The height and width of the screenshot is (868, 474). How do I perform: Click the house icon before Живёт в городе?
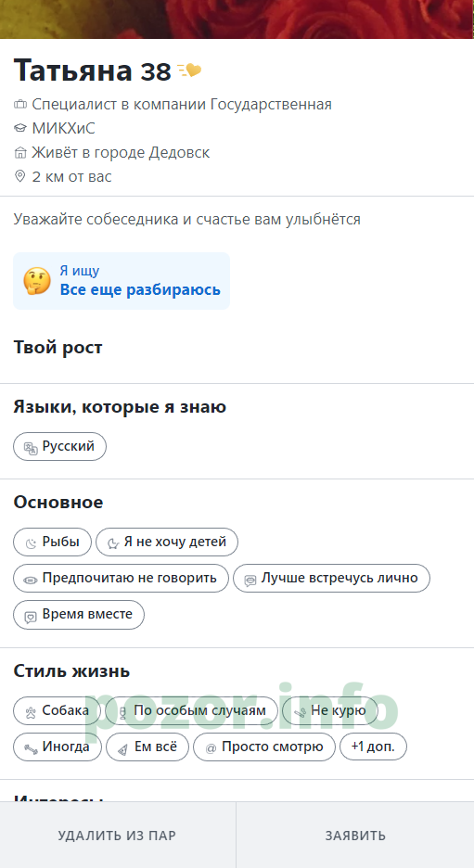(19, 153)
